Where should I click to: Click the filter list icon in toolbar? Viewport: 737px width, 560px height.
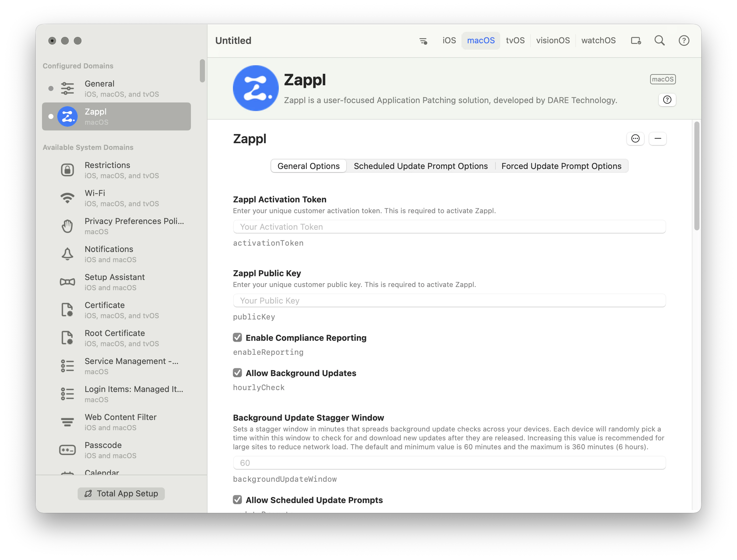click(x=423, y=41)
